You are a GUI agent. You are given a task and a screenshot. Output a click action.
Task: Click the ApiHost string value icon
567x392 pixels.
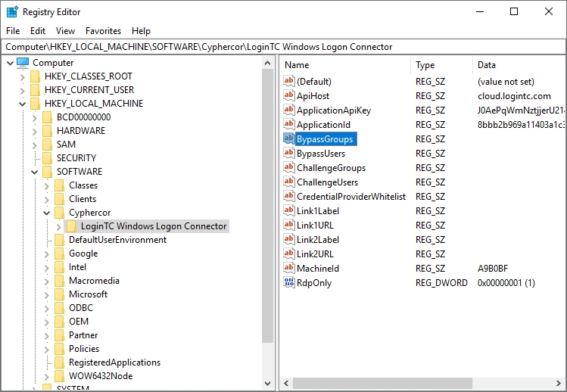click(x=289, y=95)
